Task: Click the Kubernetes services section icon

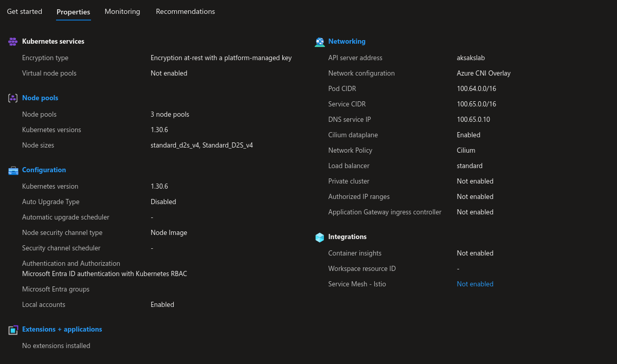Action: tap(13, 42)
